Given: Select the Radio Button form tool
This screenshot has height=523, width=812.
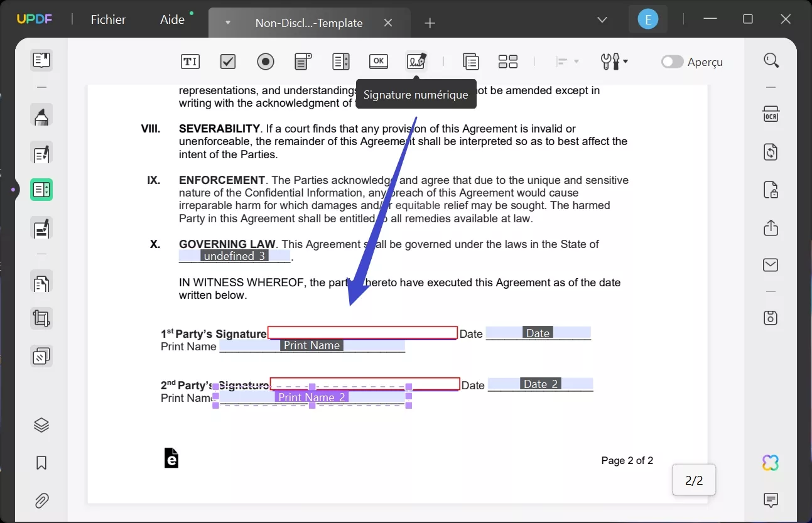Looking at the screenshot, I should [266, 62].
